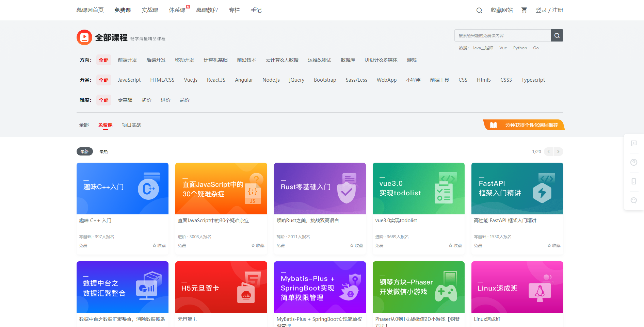Open the feedback icon in right sidebar

[x=634, y=143]
